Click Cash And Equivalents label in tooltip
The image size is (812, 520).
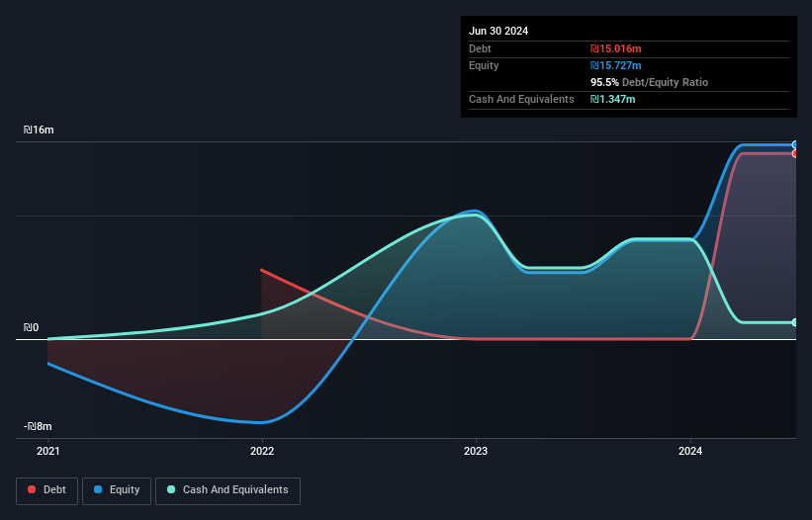521,99
